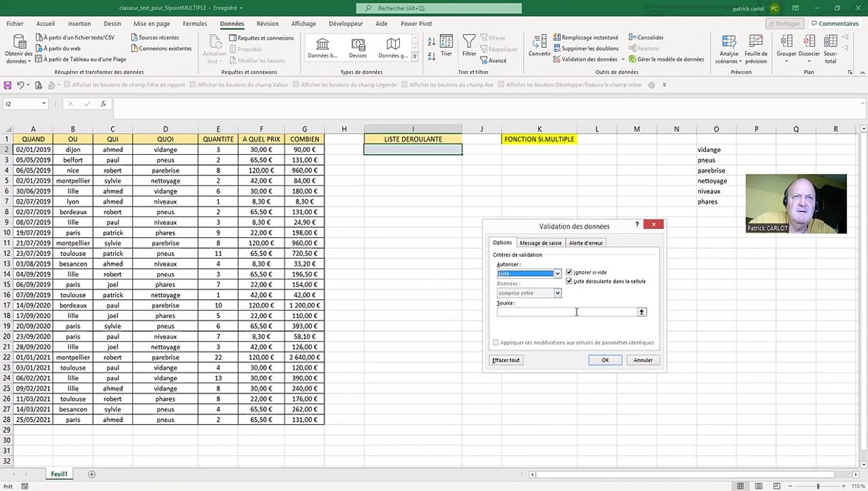
Task: Click the Feuil1 sheet tab
Action: [x=59, y=474]
